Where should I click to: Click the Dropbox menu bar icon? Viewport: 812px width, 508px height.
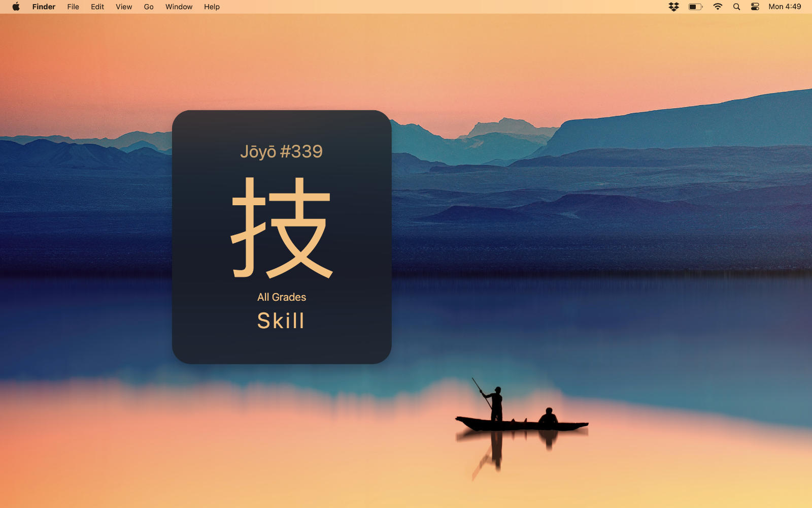673,7
